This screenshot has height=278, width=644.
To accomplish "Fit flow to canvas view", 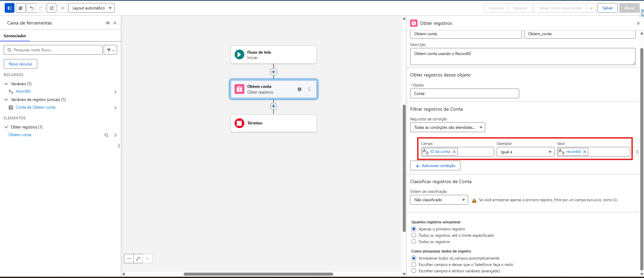I will pos(138,259).
